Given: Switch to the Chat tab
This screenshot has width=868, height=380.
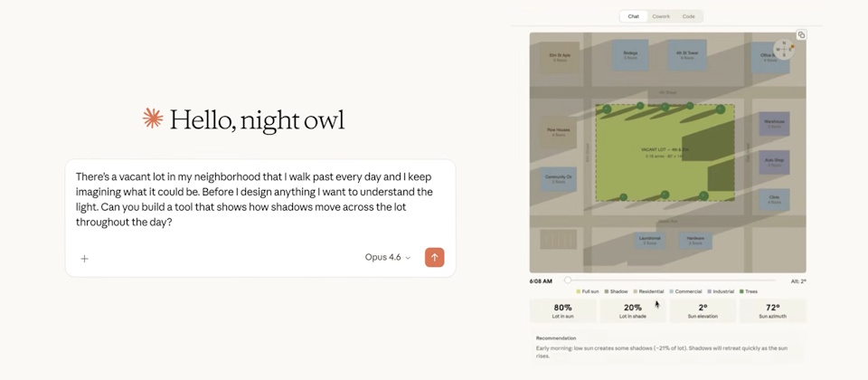Looking at the screenshot, I should click(x=634, y=16).
